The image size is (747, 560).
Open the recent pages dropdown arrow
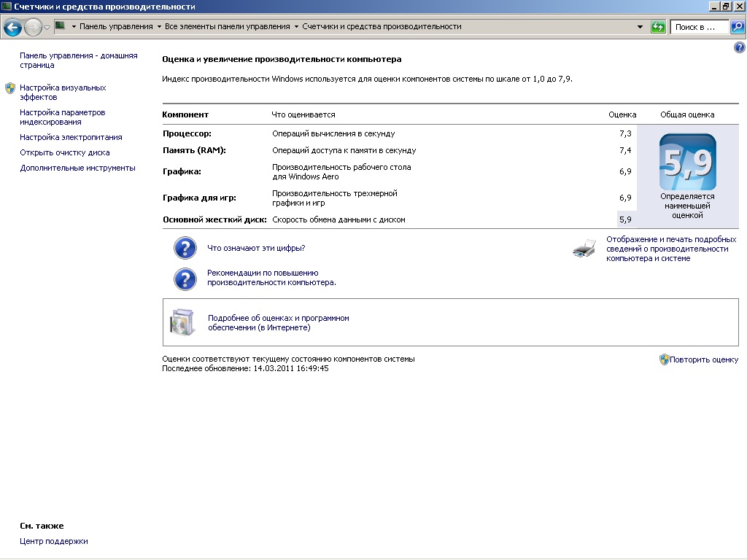(47, 27)
